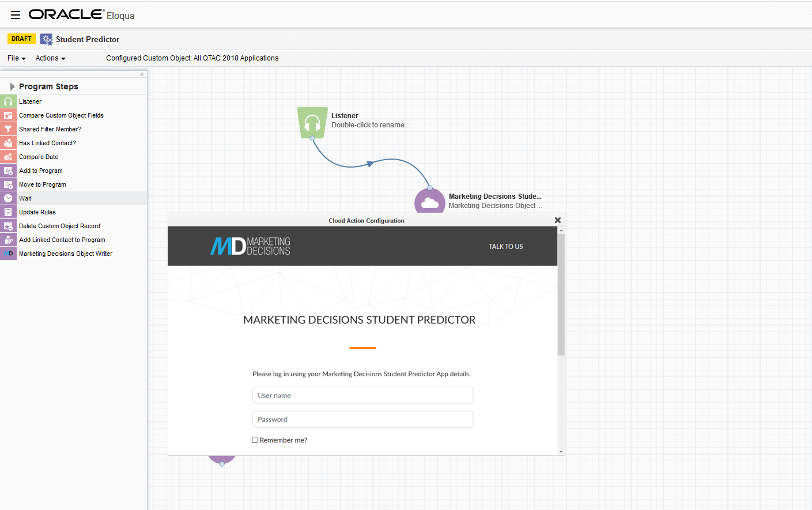Click Has Linked Contact? label
This screenshot has height=510, width=812.
coord(47,143)
